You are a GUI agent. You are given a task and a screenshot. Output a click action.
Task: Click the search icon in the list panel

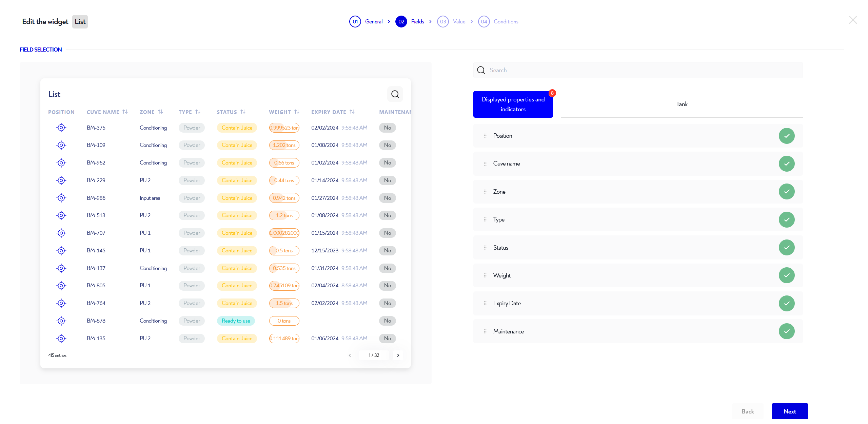coord(395,94)
